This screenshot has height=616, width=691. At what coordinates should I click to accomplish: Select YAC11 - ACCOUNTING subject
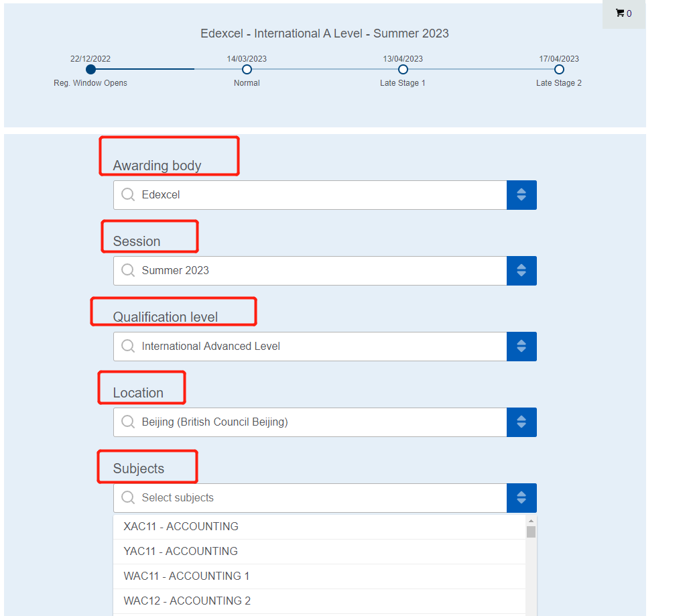coord(319,551)
